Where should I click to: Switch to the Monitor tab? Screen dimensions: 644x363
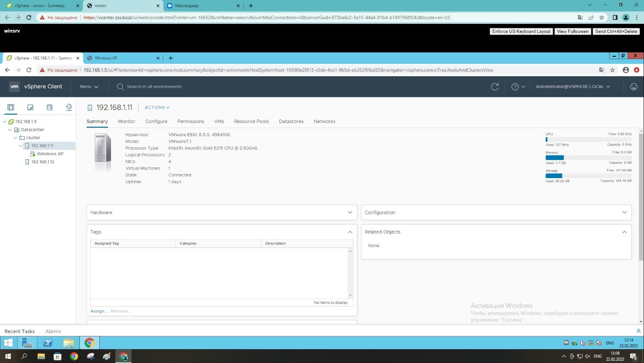click(126, 121)
